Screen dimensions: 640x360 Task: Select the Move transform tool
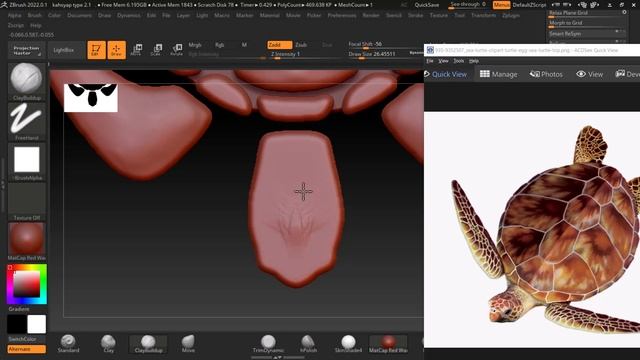[x=136, y=50]
